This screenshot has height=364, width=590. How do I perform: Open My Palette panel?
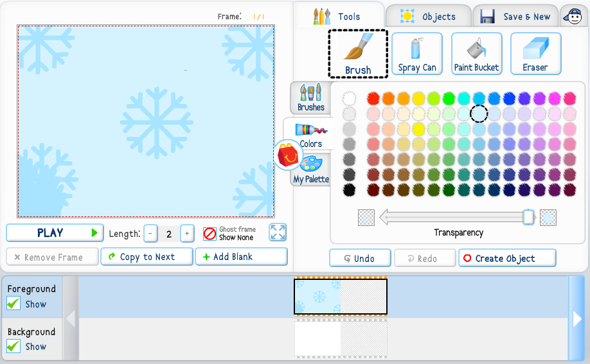click(x=311, y=170)
